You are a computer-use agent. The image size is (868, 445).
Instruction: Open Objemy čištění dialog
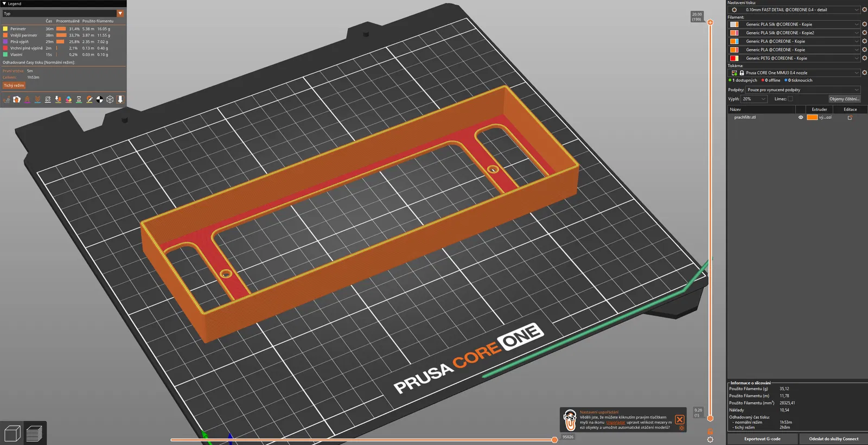click(844, 99)
